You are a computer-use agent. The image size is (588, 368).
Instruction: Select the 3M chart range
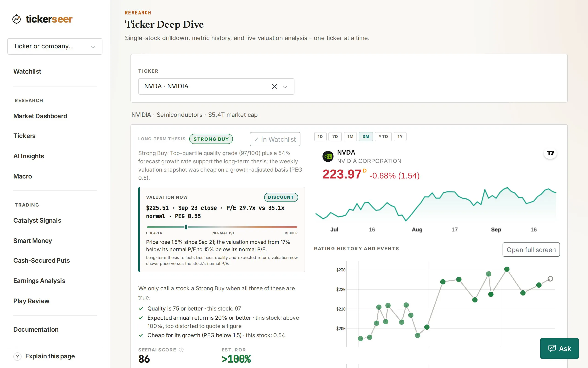(366, 137)
